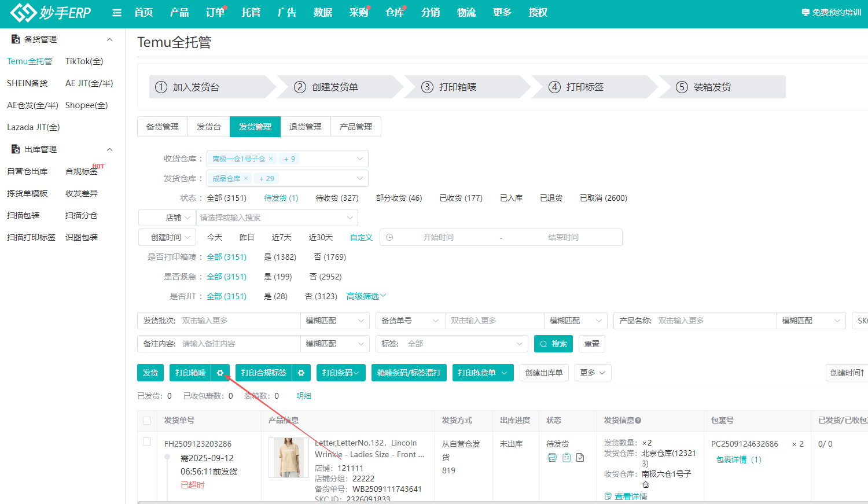
Task: Click the 搜索 search button
Action: (x=553, y=344)
